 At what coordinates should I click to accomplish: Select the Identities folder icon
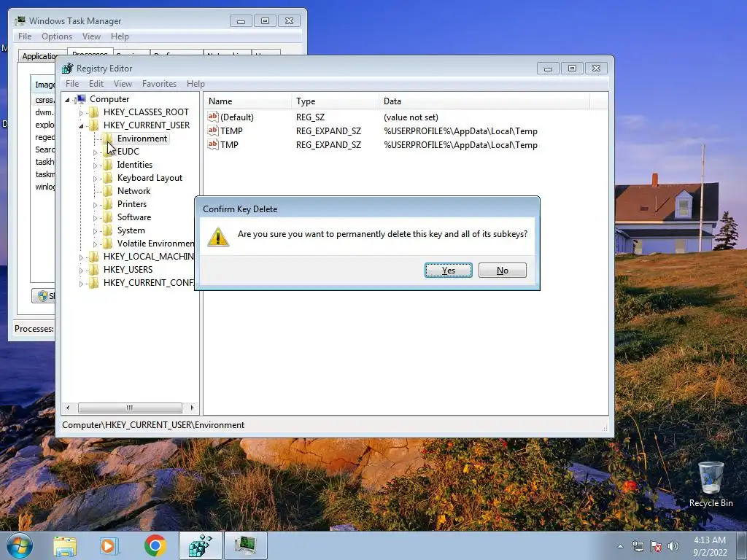(x=108, y=165)
